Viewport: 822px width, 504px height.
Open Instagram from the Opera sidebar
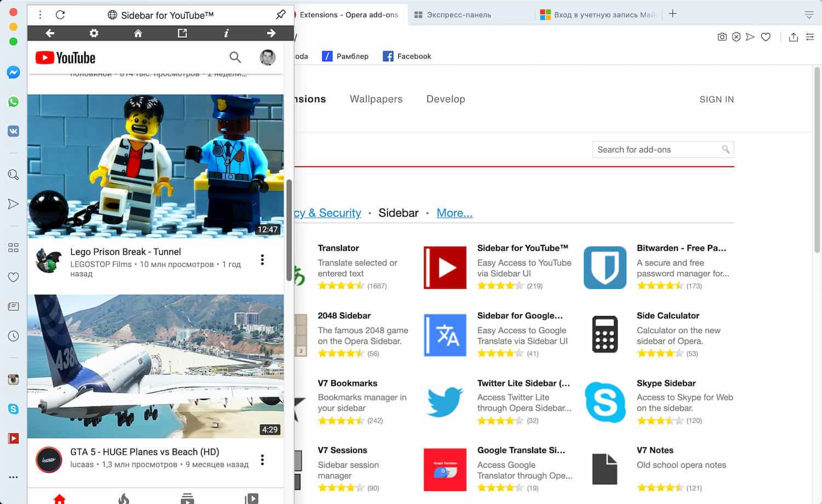click(13, 380)
